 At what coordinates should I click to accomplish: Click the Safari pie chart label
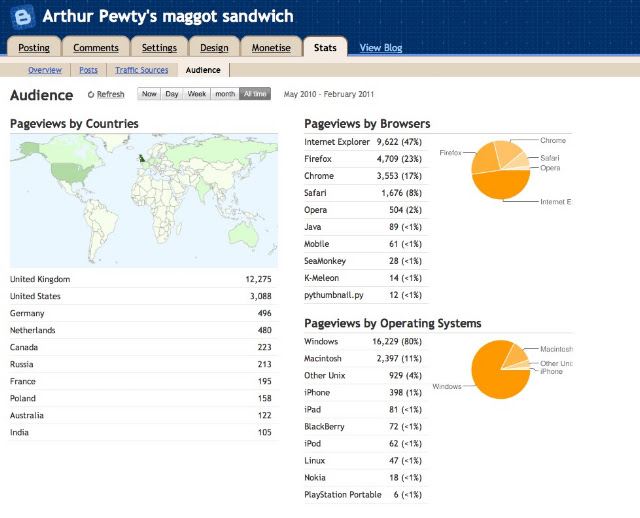pyautogui.click(x=549, y=158)
